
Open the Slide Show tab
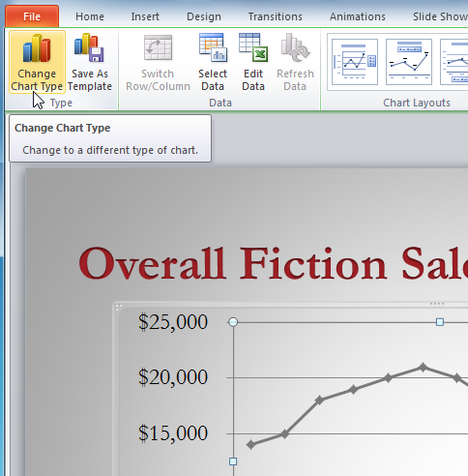[x=440, y=16]
